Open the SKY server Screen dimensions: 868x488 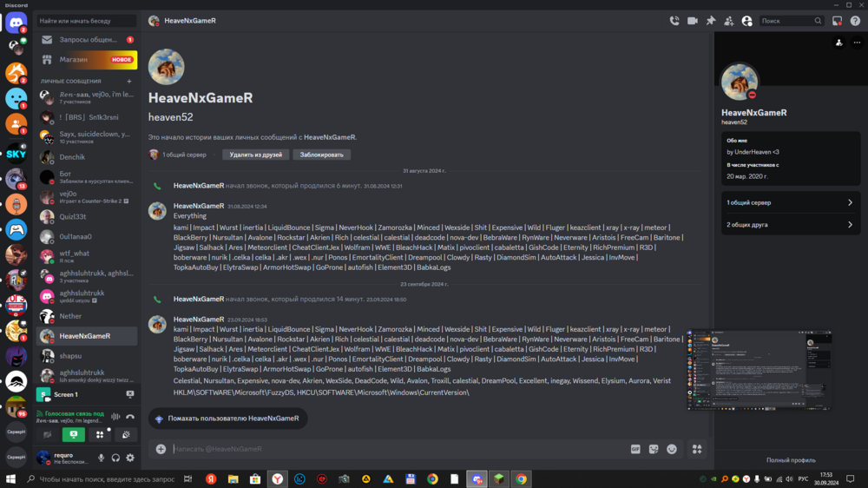pyautogui.click(x=16, y=154)
